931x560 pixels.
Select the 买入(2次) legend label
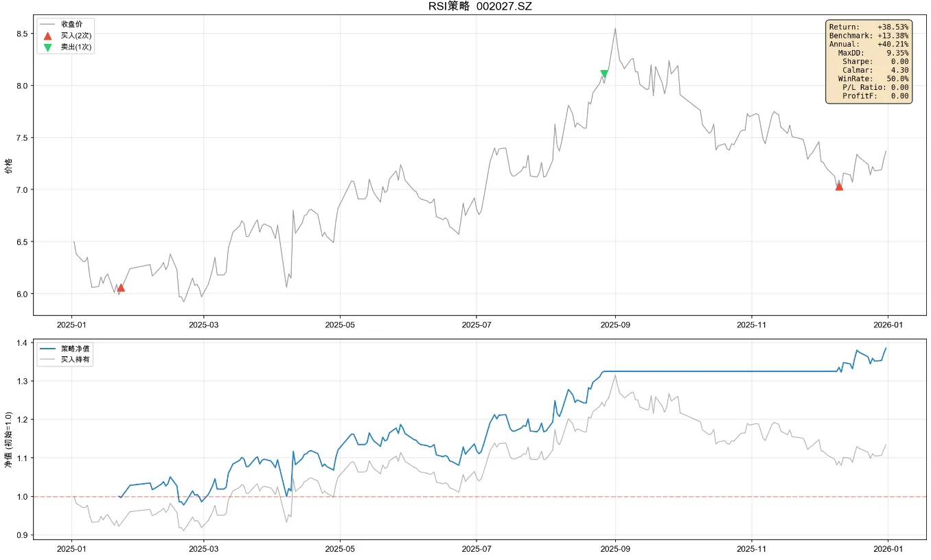[x=76, y=36]
